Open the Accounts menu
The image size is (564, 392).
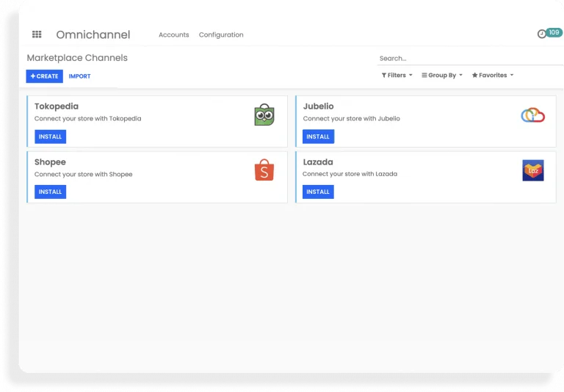coord(173,35)
